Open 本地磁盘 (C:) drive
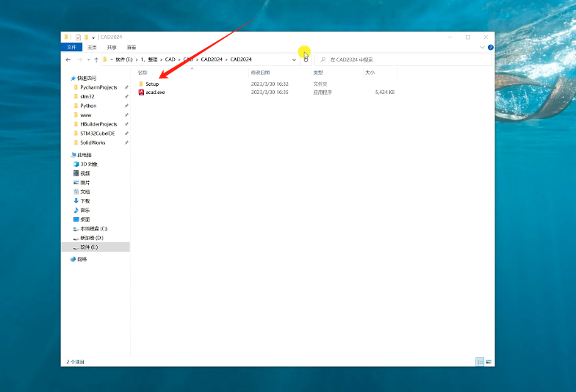Image resolution: width=576 pixels, height=392 pixels. 94,228
